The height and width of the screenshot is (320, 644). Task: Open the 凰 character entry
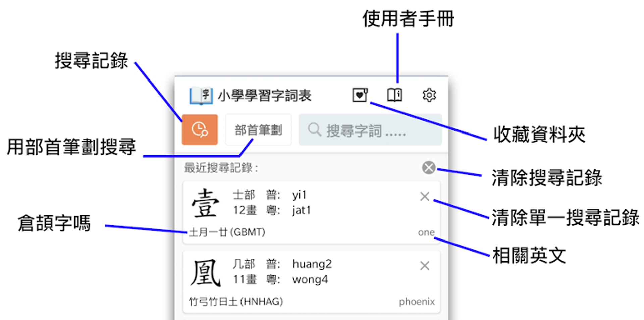pos(312,282)
